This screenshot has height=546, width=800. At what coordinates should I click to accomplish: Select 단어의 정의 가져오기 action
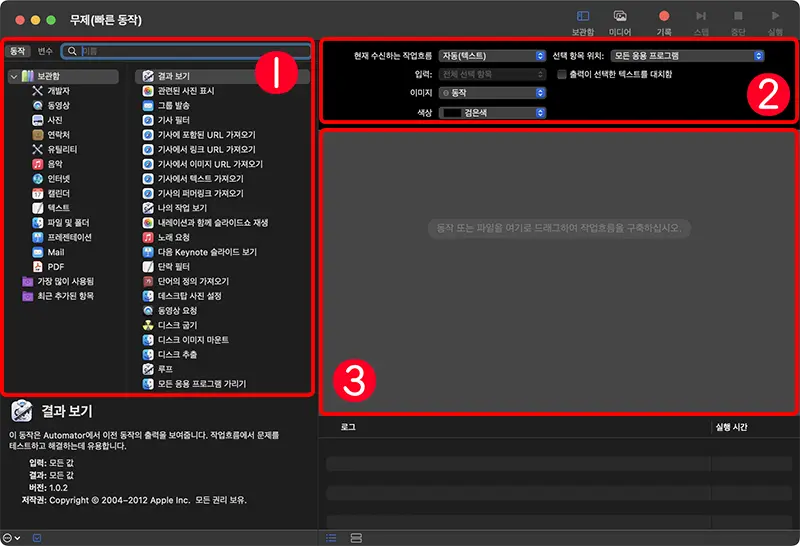pyautogui.click(x=185, y=282)
